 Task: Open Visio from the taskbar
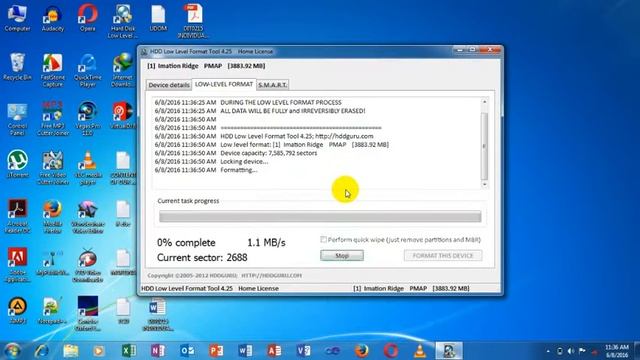coord(303,351)
